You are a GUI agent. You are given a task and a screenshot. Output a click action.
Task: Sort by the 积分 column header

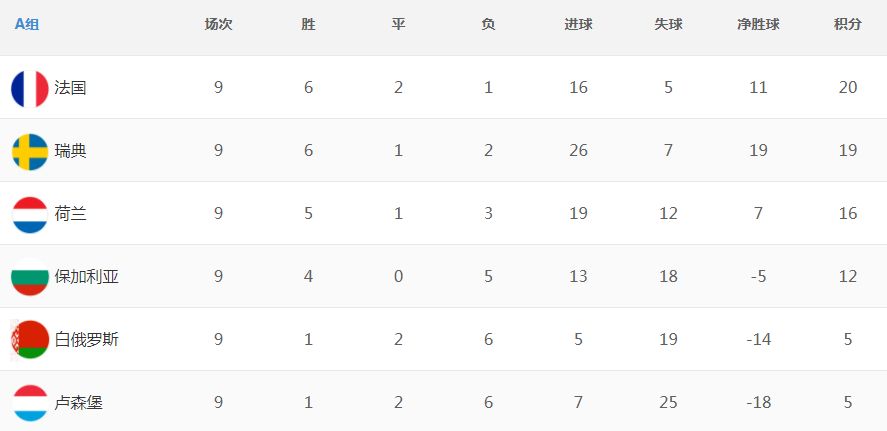tap(847, 24)
